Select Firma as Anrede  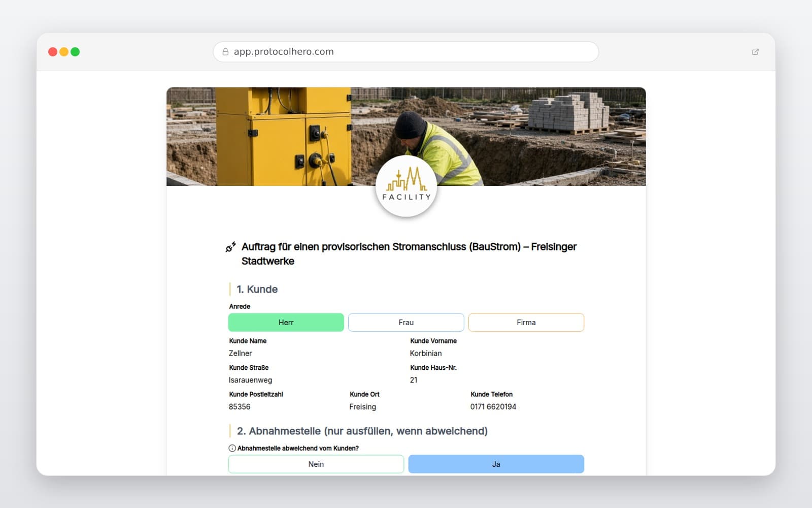(x=526, y=323)
